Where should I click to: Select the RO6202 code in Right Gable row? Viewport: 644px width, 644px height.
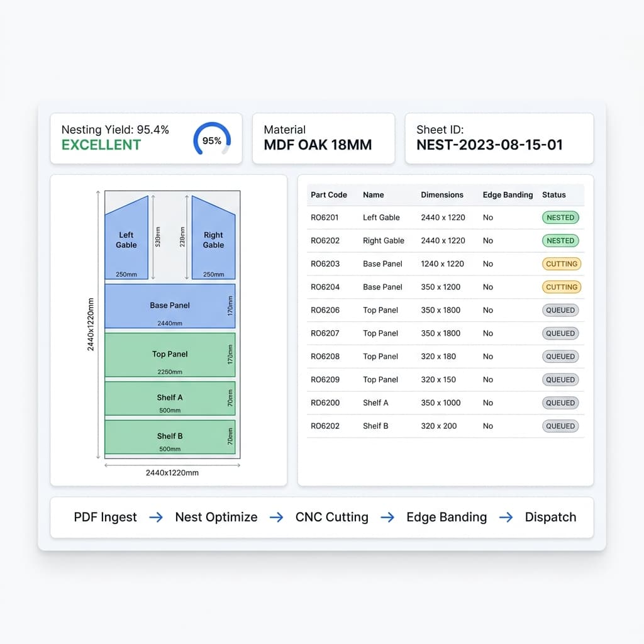[325, 241]
